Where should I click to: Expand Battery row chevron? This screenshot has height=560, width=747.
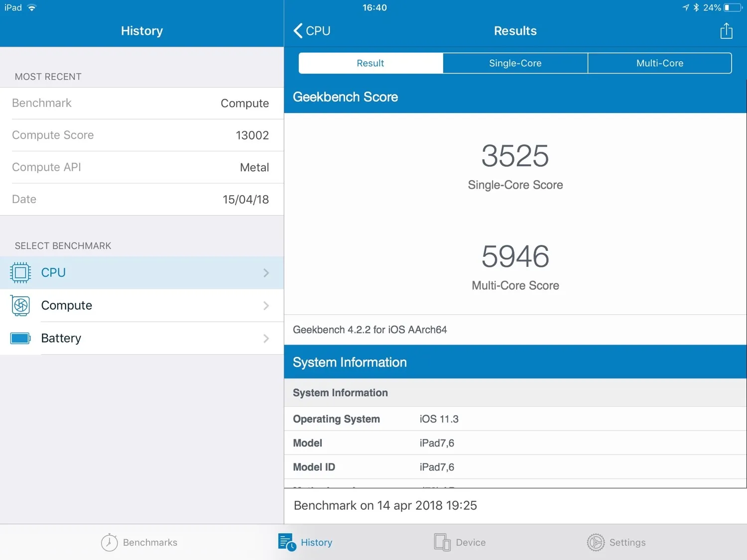click(x=266, y=338)
